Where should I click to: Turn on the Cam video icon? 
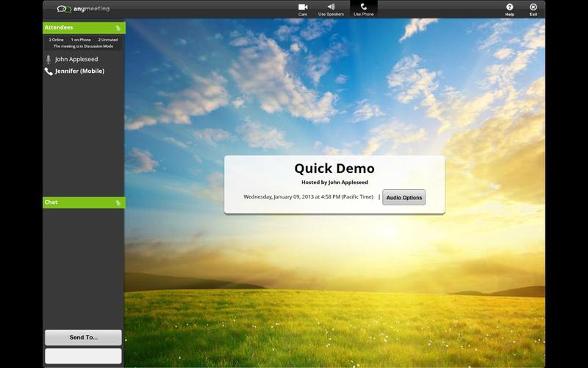coord(302,7)
